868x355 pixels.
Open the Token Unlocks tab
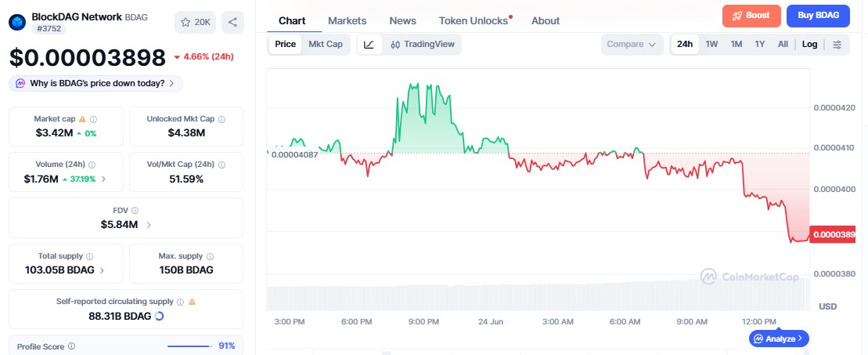click(474, 21)
